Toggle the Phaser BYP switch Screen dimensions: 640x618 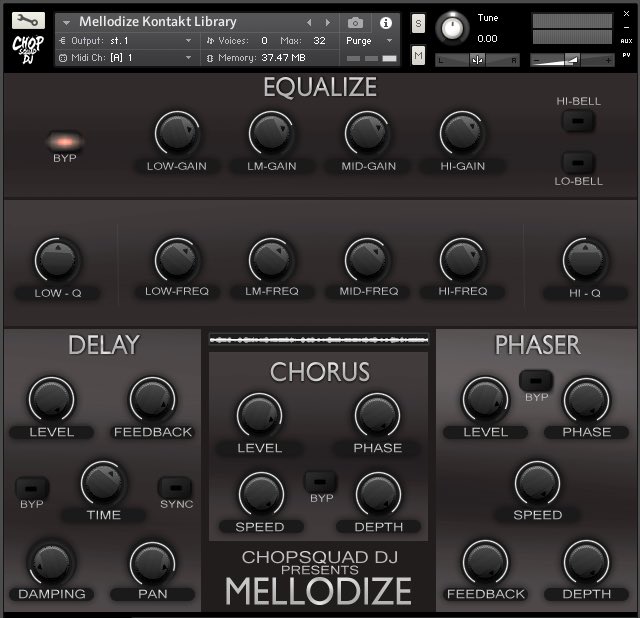coord(536,380)
